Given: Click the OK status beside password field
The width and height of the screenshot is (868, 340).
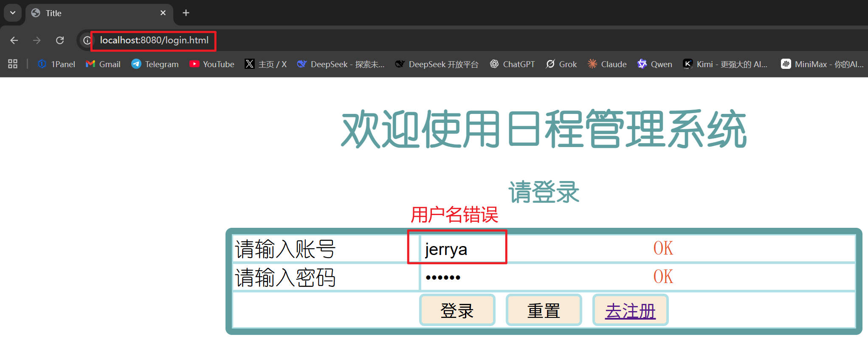Looking at the screenshot, I should click(663, 277).
